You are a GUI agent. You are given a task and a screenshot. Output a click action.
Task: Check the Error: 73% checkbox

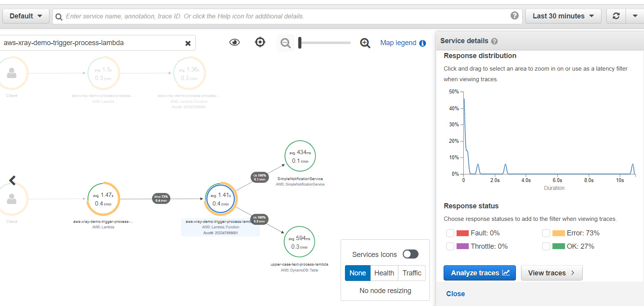pos(546,233)
